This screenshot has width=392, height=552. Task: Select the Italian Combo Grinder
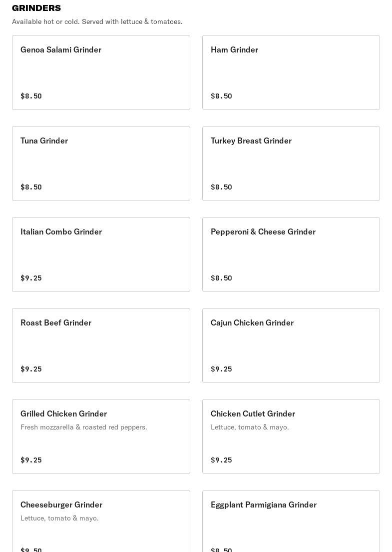coord(101,254)
